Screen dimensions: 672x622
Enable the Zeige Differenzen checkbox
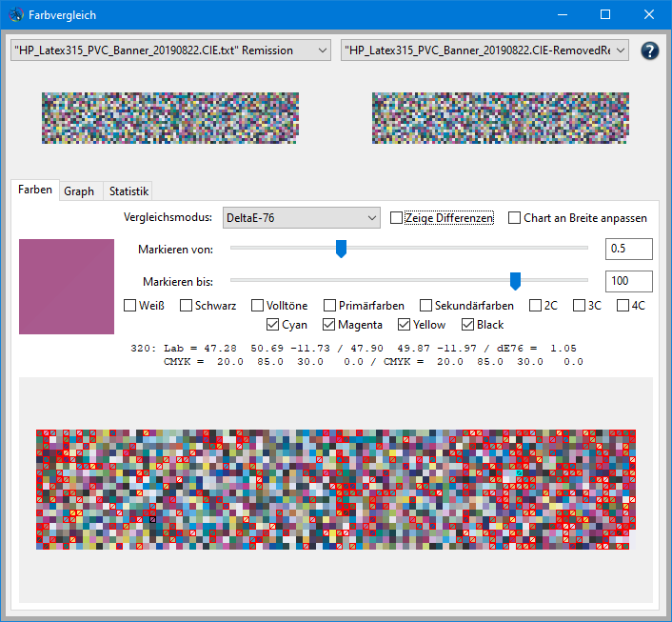[397, 218]
